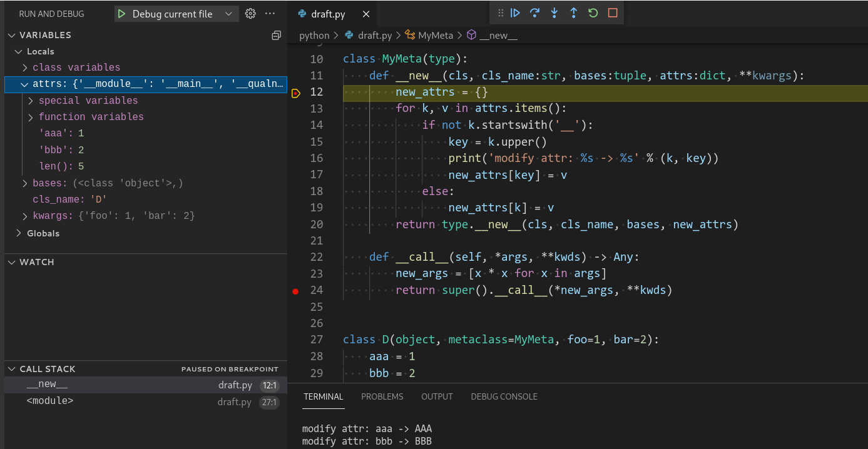Open the debug configuration dropdown
Viewport: 868px width, 449px height.
229,14
